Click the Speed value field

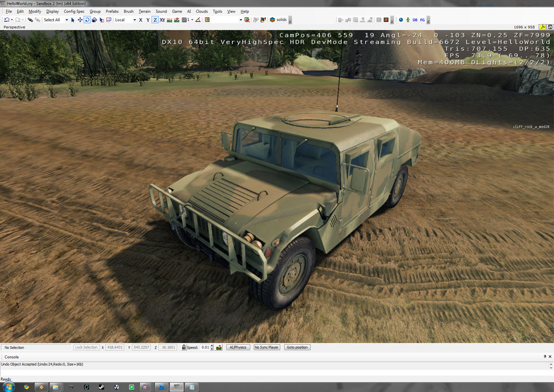click(205, 348)
